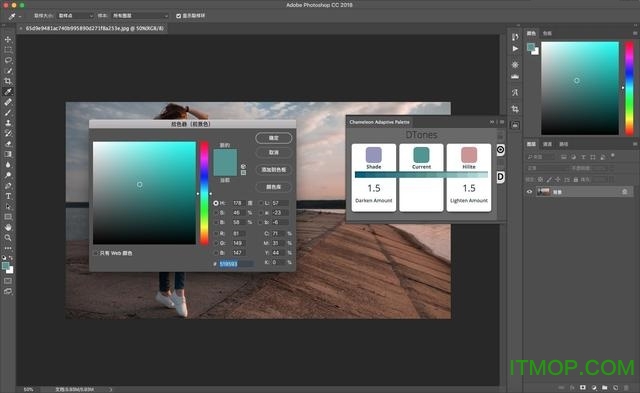Click the Cancel button in Color Picker
This screenshot has width=640, height=393.
point(274,152)
